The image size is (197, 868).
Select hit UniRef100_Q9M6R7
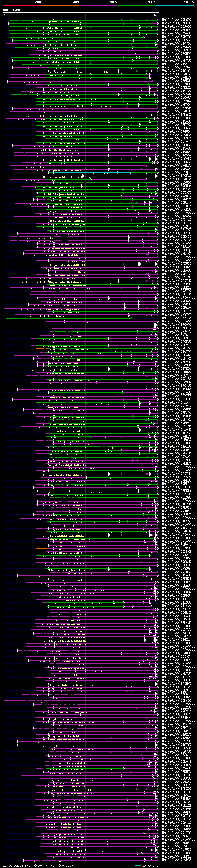point(177,20)
